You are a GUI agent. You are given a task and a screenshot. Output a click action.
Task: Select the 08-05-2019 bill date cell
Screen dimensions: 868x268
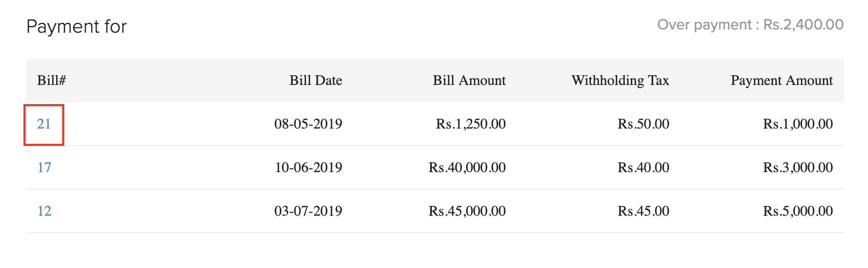308,124
